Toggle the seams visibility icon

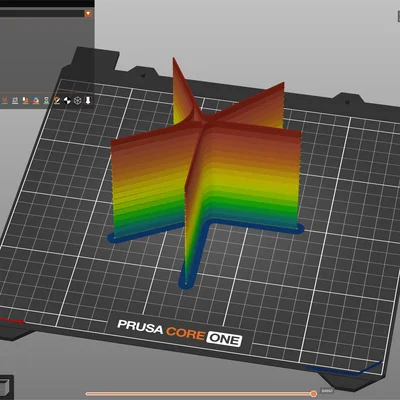[15, 100]
